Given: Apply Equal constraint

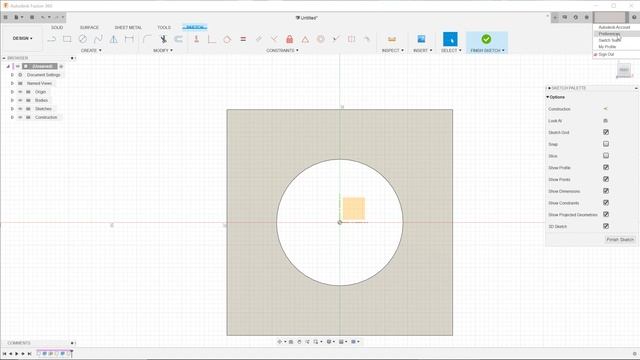Looking at the screenshot, I should 243,39.
